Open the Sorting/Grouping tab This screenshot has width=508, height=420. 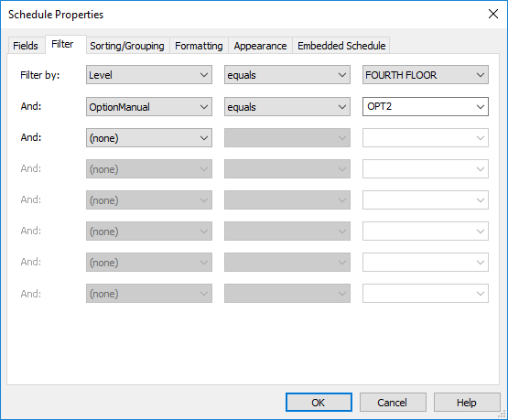coord(127,46)
